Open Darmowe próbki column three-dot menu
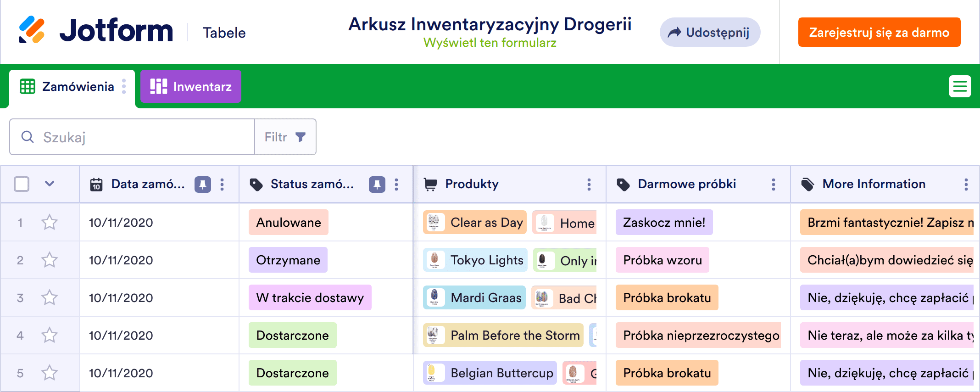The image size is (980, 392). click(773, 185)
